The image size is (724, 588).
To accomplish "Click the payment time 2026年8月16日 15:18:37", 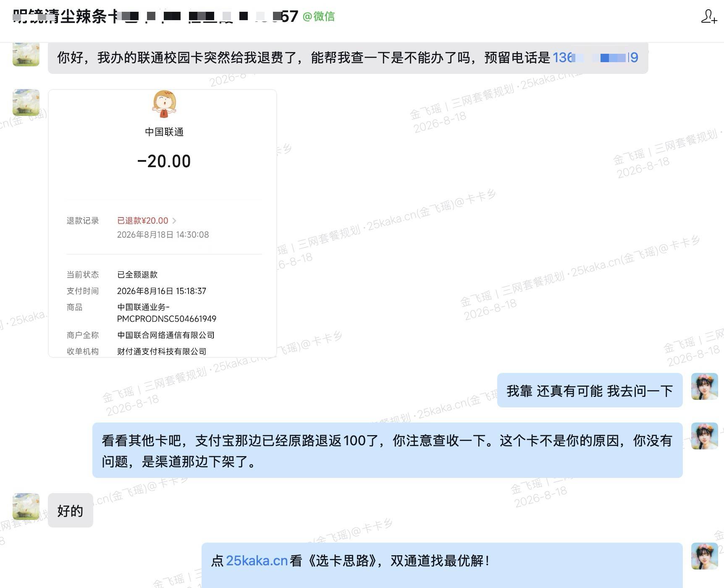I will click(162, 291).
